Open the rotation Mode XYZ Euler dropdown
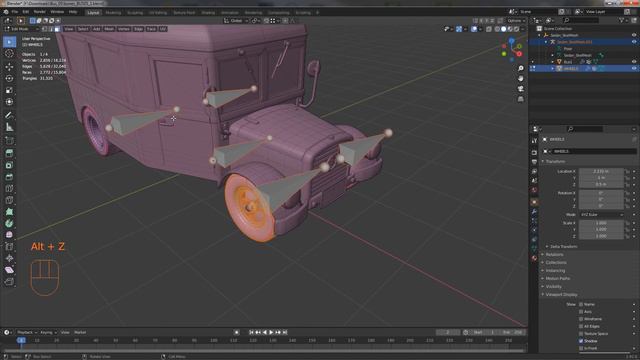Viewport: 640px width, 360px height. (601, 215)
